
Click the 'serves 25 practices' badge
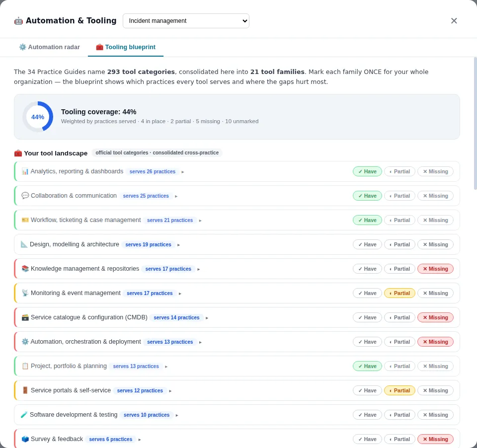[146, 196]
